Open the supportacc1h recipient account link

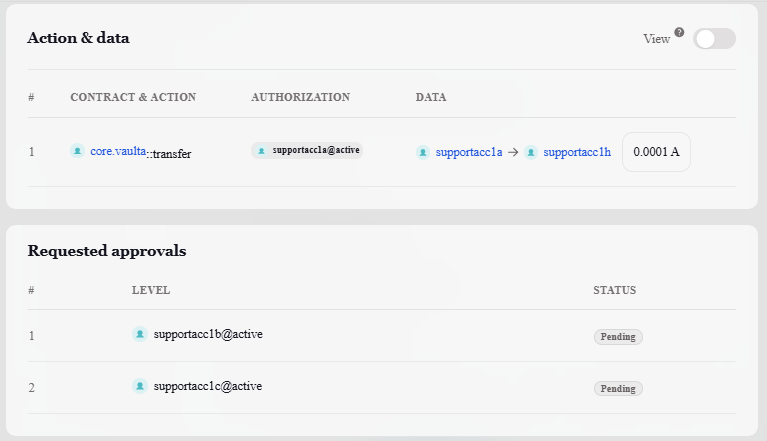(577, 152)
